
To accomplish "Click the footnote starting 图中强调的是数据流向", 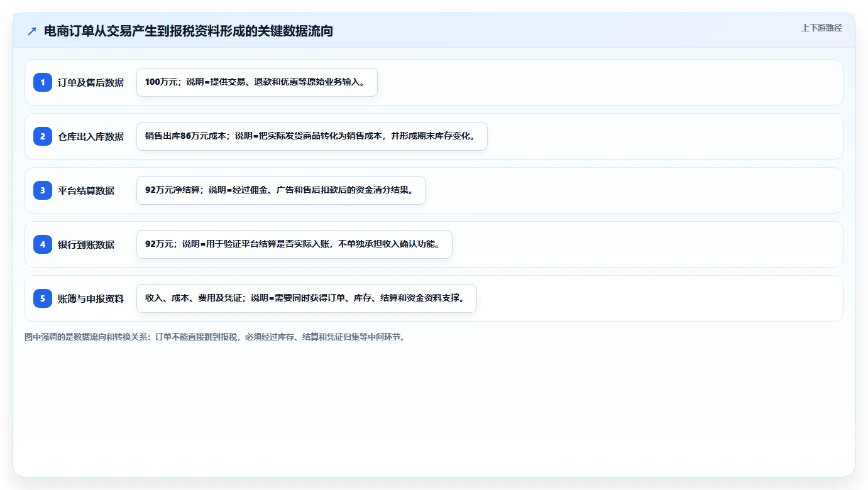I will (216, 337).
